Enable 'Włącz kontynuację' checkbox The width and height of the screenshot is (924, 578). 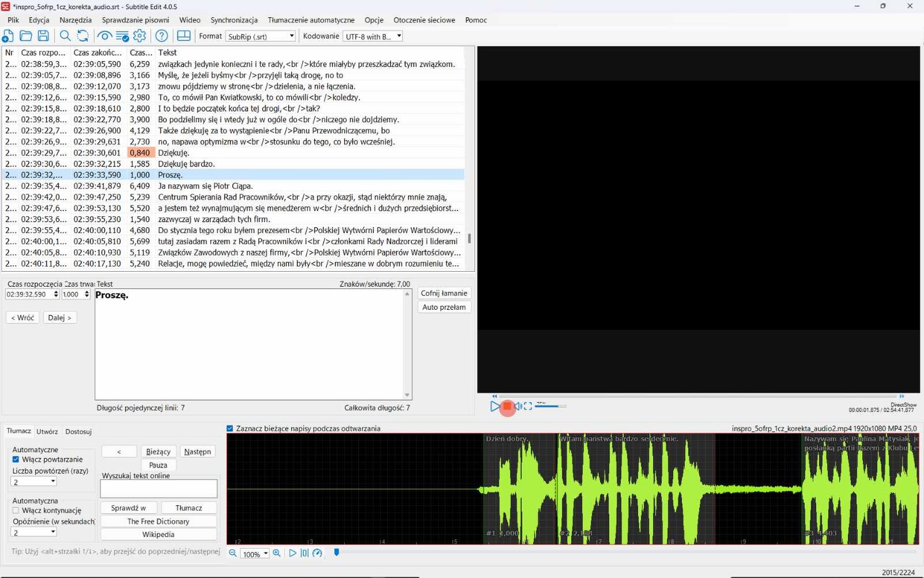[x=16, y=510]
